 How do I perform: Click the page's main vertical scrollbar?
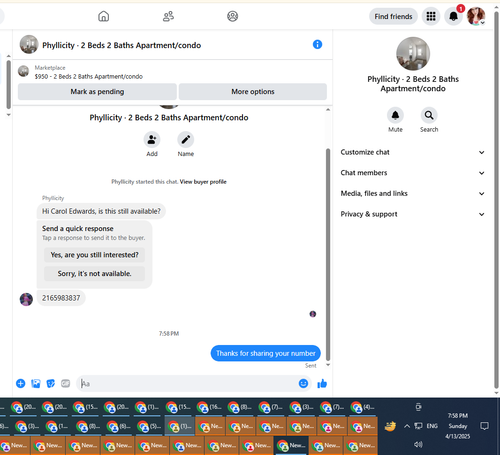496,200
